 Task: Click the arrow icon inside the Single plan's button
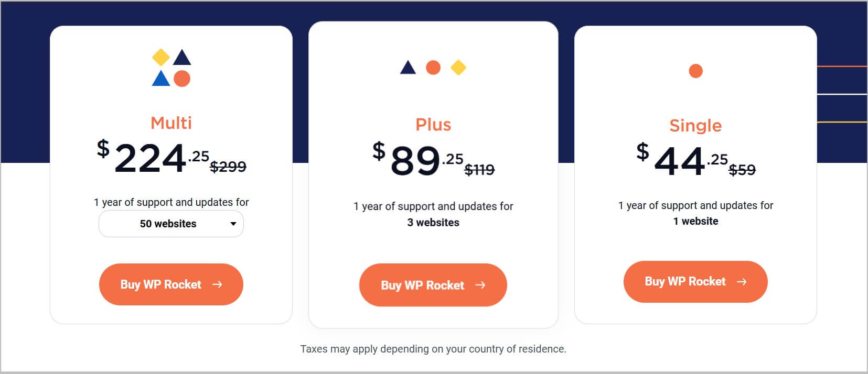click(742, 282)
